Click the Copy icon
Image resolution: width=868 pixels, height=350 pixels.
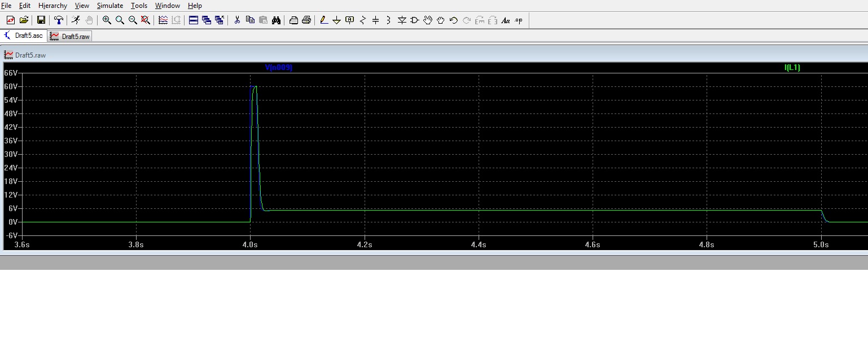pos(250,20)
